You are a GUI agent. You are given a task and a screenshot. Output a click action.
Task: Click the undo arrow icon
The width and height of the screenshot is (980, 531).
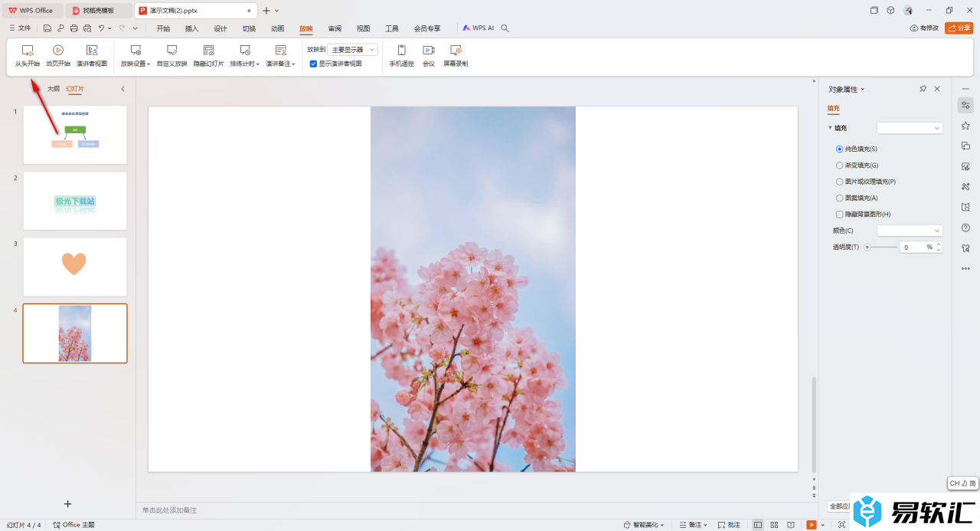(x=101, y=28)
